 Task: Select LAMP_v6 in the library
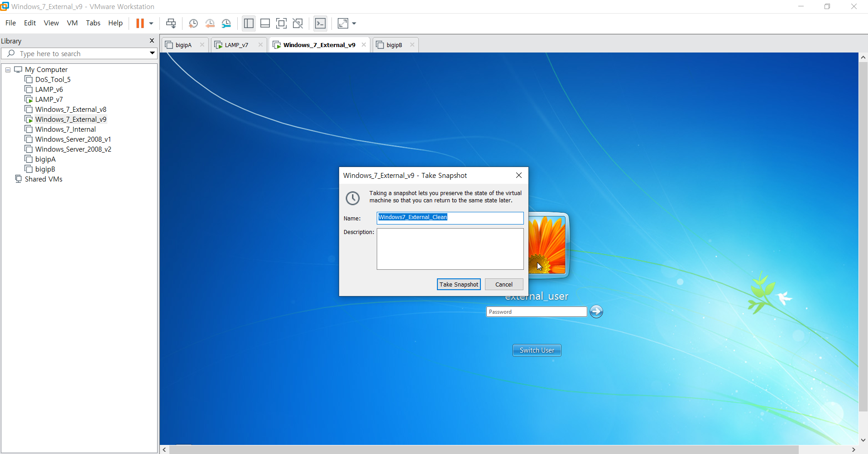pos(49,89)
